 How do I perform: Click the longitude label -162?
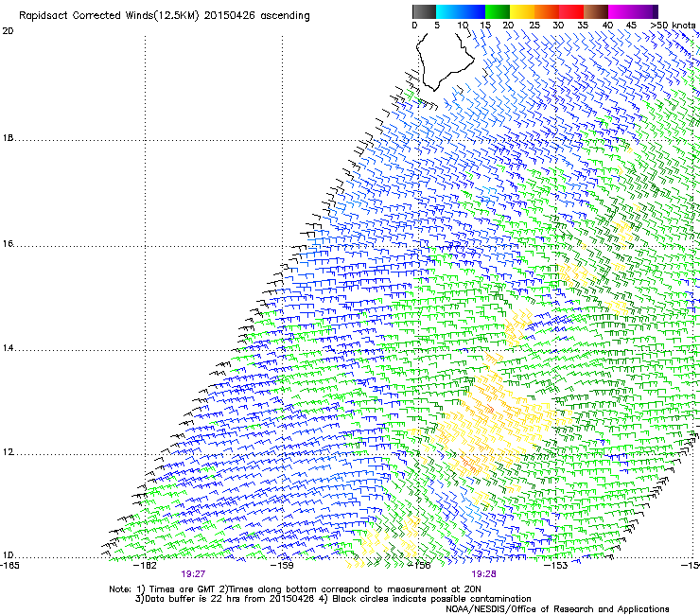tap(146, 566)
